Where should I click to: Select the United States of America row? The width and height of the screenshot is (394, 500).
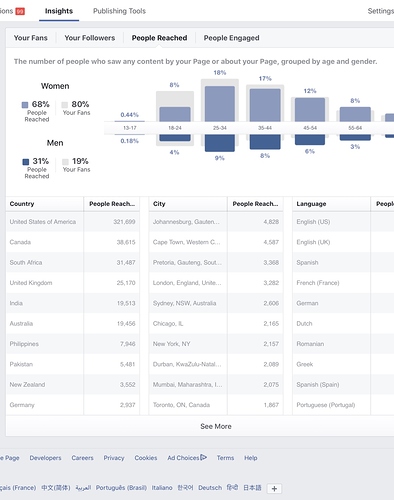[73, 222]
